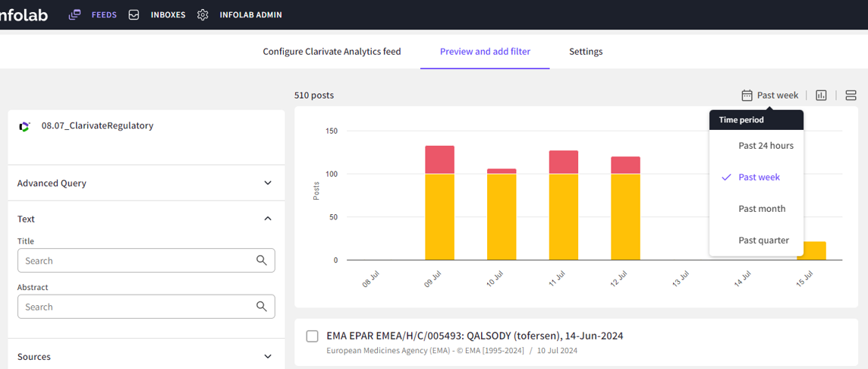Select Past 24 hours time period
868x369 pixels.
click(766, 145)
